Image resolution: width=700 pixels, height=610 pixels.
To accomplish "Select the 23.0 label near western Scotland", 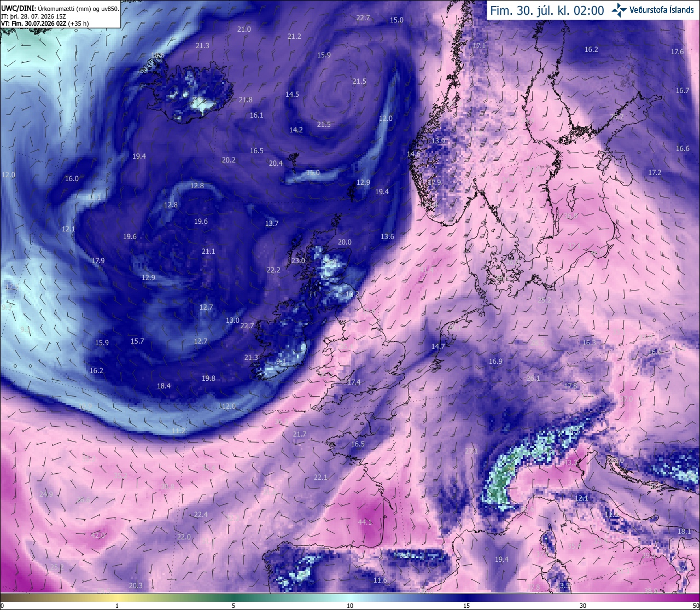I will click(298, 261).
